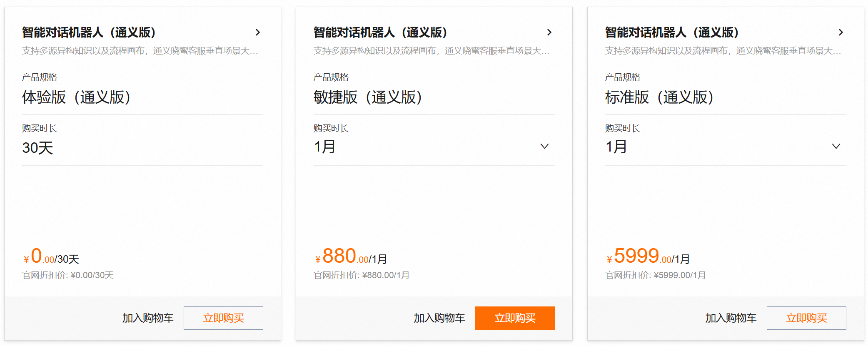Image resolution: width=868 pixels, height=346 pixels.
Task: Click orange 立即购买 on 敏捷版 card
Action: [x=515, y=318]
